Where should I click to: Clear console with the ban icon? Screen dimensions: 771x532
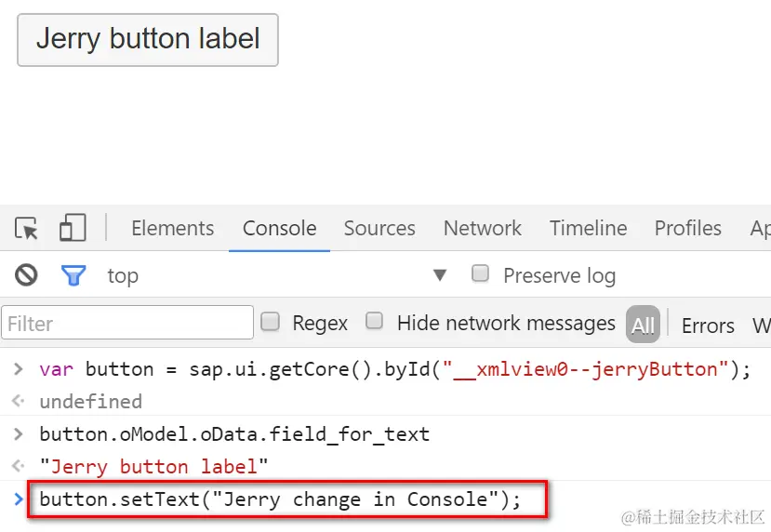click(x=26, y=275)
